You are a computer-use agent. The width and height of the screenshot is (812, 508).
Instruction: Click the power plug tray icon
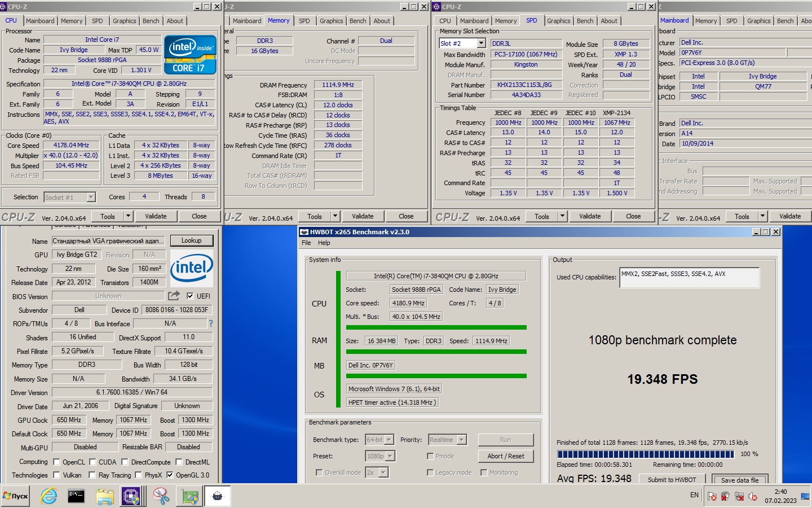coord(725,496)
